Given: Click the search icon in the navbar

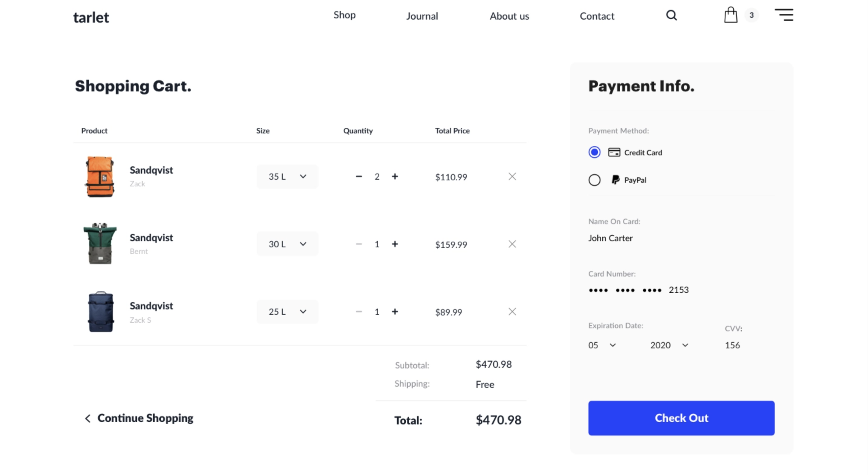Looking at the screenshot, I should point(672,15).
